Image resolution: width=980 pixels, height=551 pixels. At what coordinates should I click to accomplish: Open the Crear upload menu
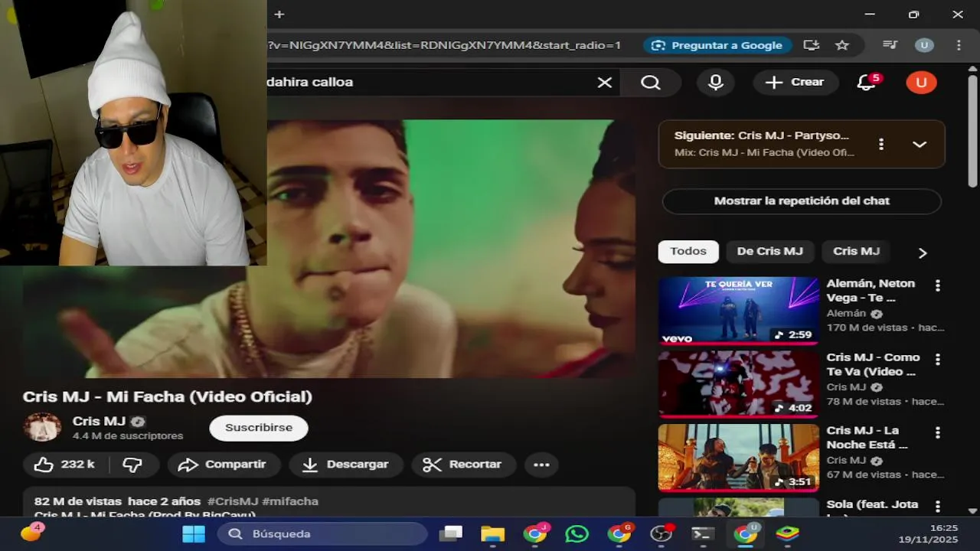(x=795, y=83)
